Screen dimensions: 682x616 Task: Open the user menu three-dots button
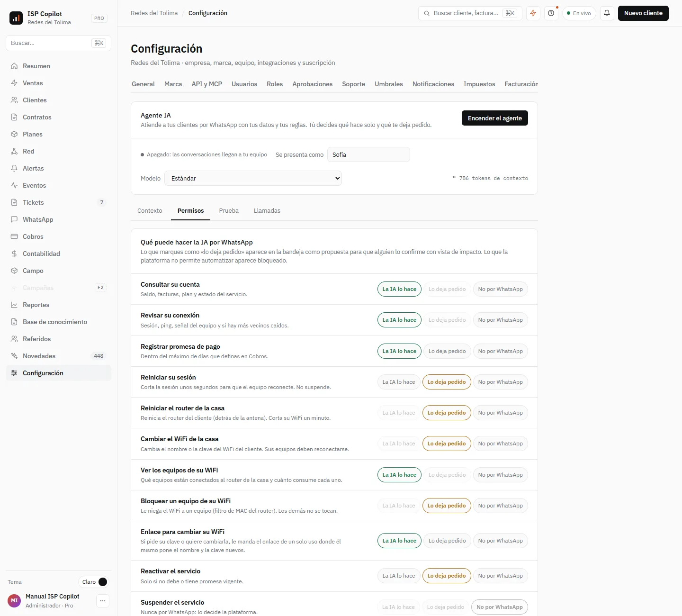[x=103, y=601]
